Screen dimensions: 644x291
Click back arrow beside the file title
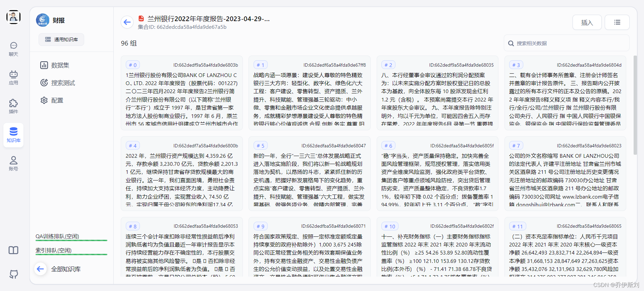click(x=127, y=22)
